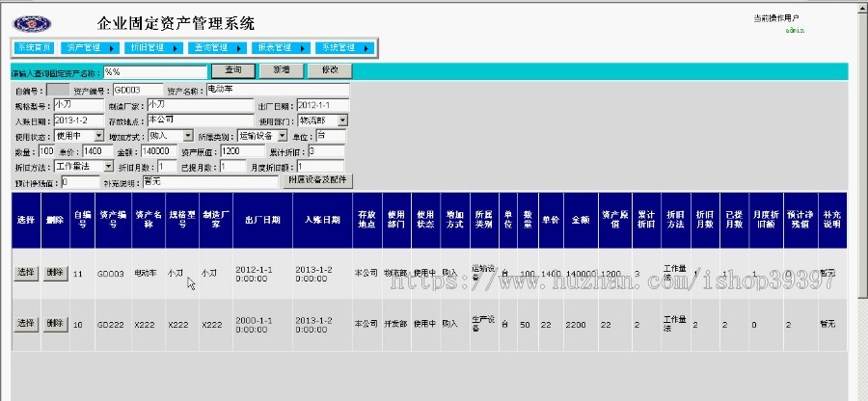Viewport: 868px width, 401px height.
Task: Click the GD222 asset number cell
Action: pos(111,325)
